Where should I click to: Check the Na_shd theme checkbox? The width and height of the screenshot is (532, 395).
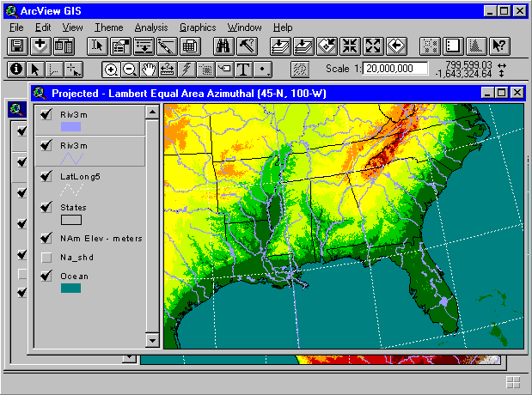[46, 258]
